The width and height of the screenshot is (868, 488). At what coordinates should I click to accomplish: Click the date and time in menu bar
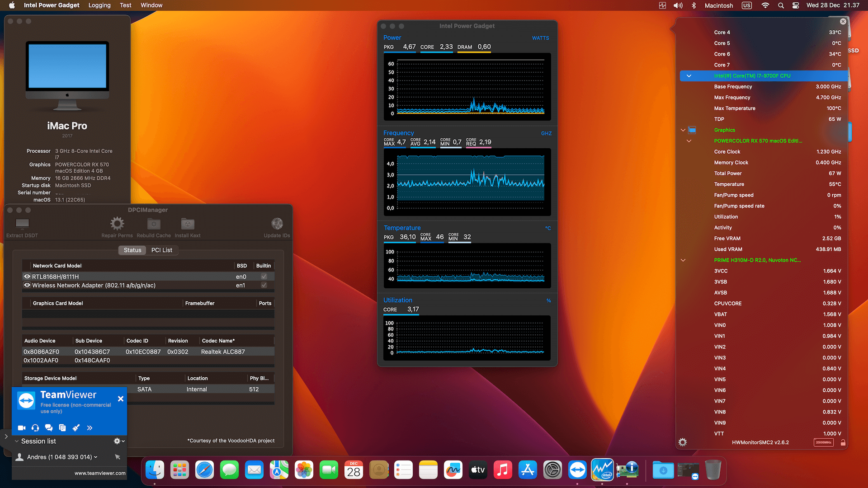(833, 5)
